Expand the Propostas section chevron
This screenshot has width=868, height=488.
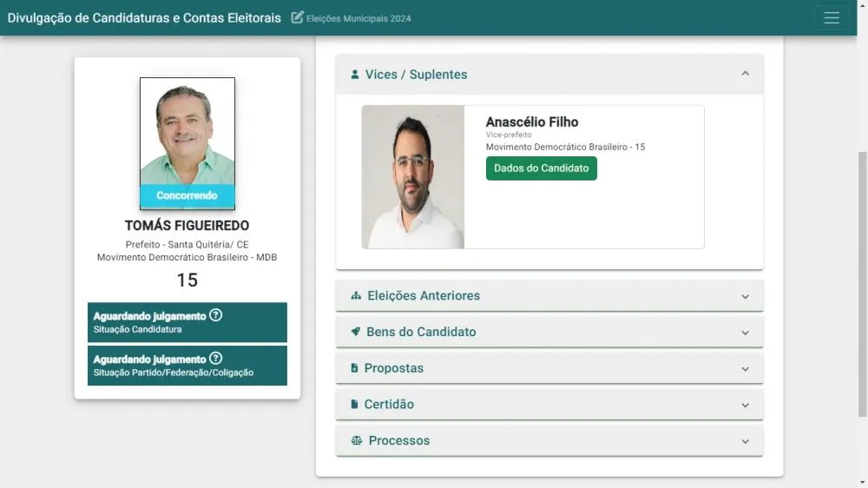(745, 369)
